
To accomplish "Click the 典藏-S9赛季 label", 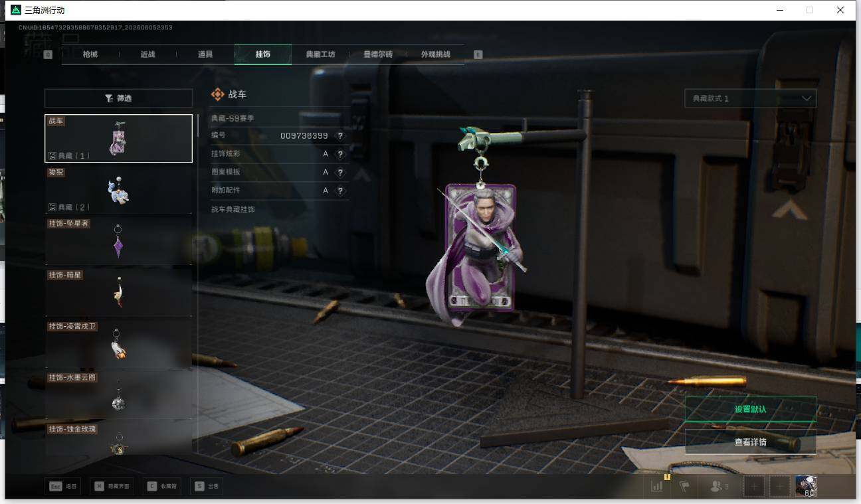I will pos(233,118).
